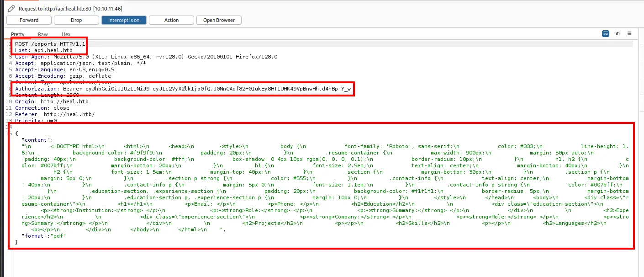Click the 'Connection: close' header line
This screenshot has height=277, width=644.
[x=42, y=108]
